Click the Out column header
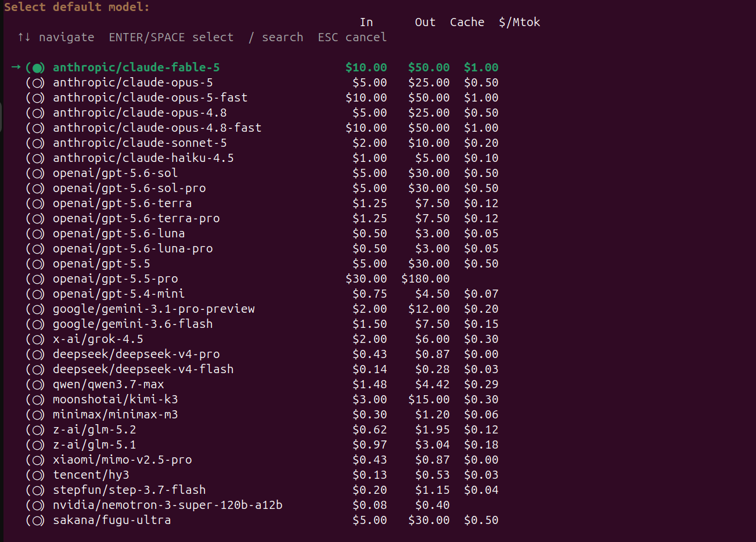This screenshot has height=542, width=756. 425,22
